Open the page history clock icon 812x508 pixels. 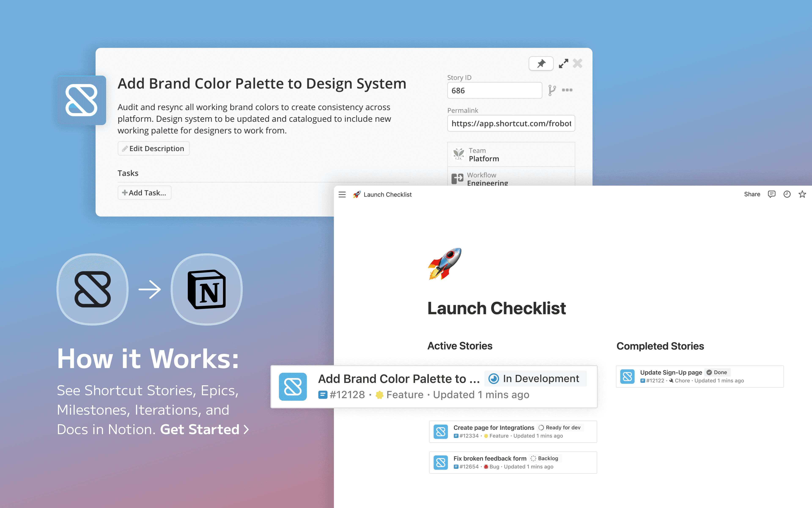(787, 194)
